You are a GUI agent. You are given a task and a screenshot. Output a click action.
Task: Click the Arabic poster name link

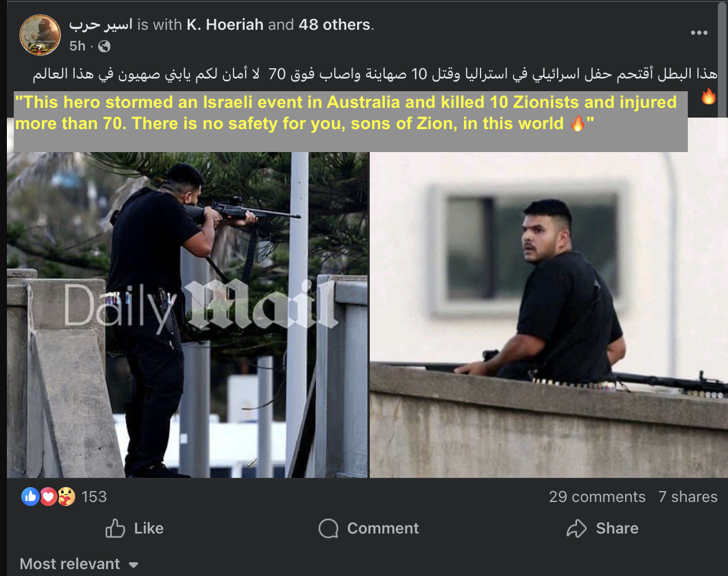100,25
